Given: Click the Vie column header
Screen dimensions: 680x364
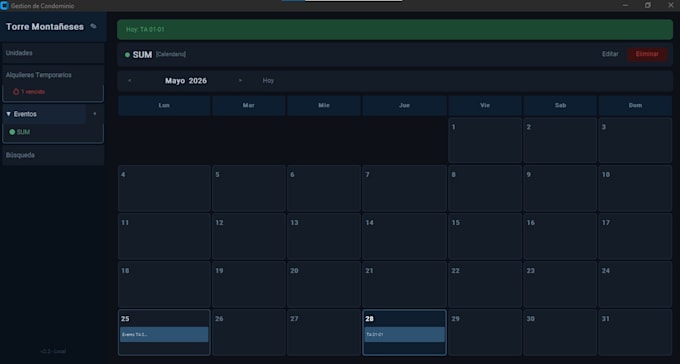Looking at the screenshot, I should tap(485, 105).
